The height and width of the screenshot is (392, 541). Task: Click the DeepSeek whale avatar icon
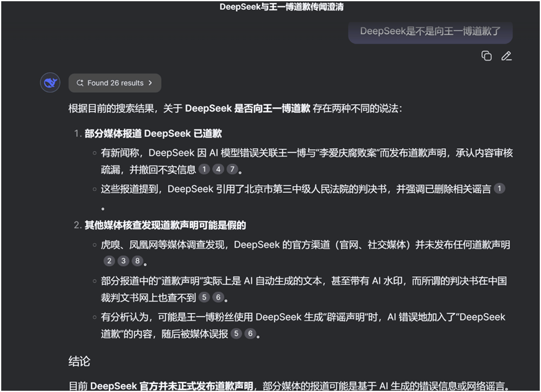click(x=50, y=83)
